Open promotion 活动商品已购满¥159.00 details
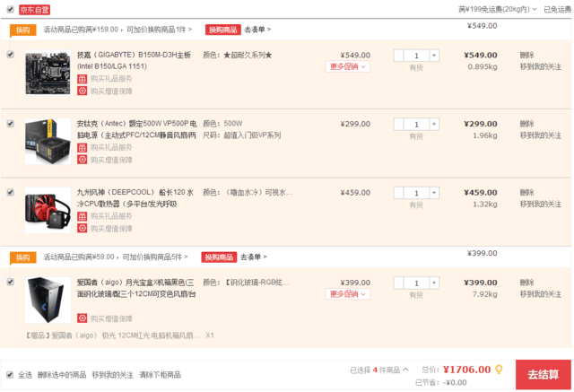Screen dimensions: 574x392 click(x=117, y=30)
